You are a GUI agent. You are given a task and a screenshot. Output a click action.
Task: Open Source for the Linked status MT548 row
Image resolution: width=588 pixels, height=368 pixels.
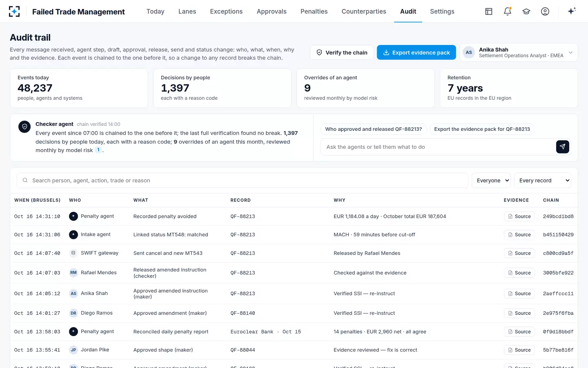coord(519,235)
